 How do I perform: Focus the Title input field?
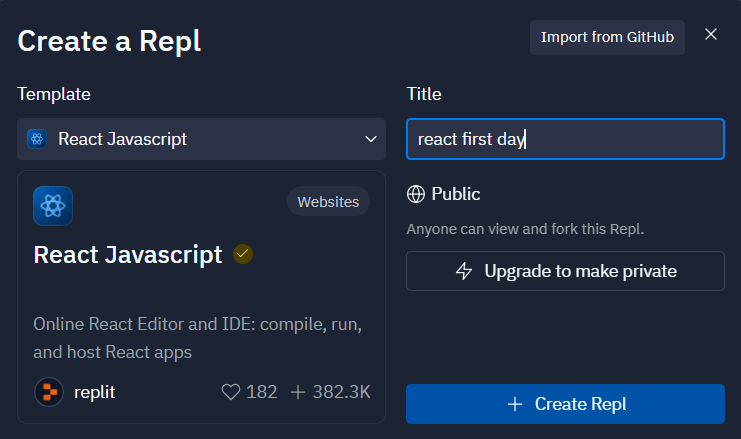click(565, 139)
